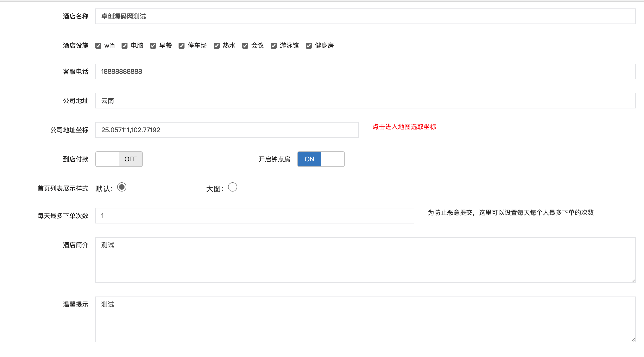This screenshot has height=357, width=644.
Task: Focus the 酒店简介 textarea
Action: point(365,260)
